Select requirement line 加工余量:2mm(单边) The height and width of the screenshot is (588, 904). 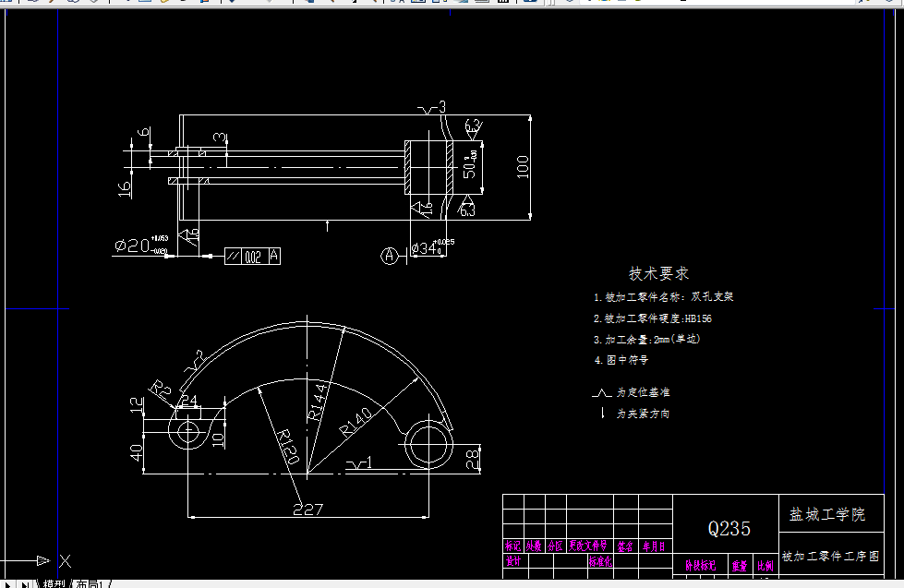tap(647, 339)
